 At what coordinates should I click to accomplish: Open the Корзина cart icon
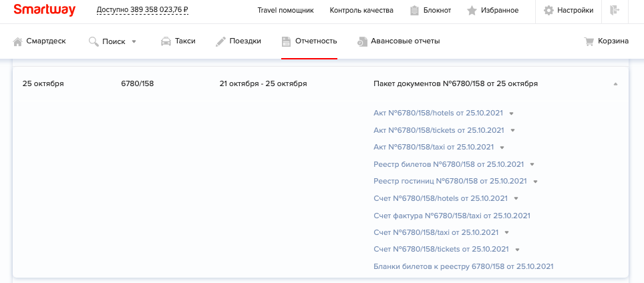click(589, 41)
